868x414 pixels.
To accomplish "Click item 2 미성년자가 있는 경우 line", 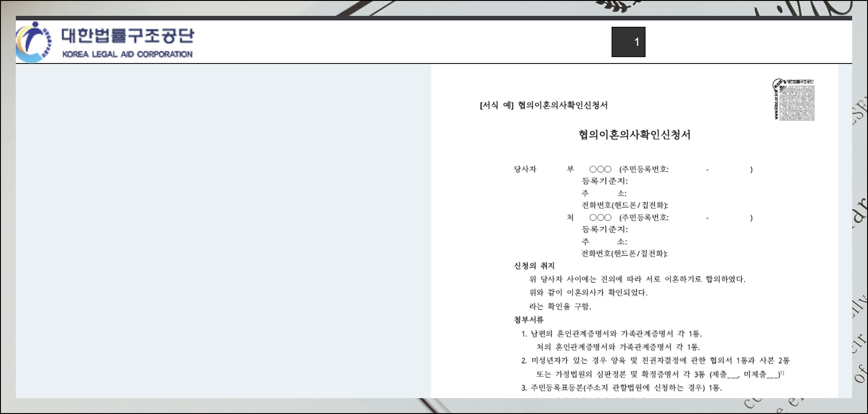I will 656,360.
